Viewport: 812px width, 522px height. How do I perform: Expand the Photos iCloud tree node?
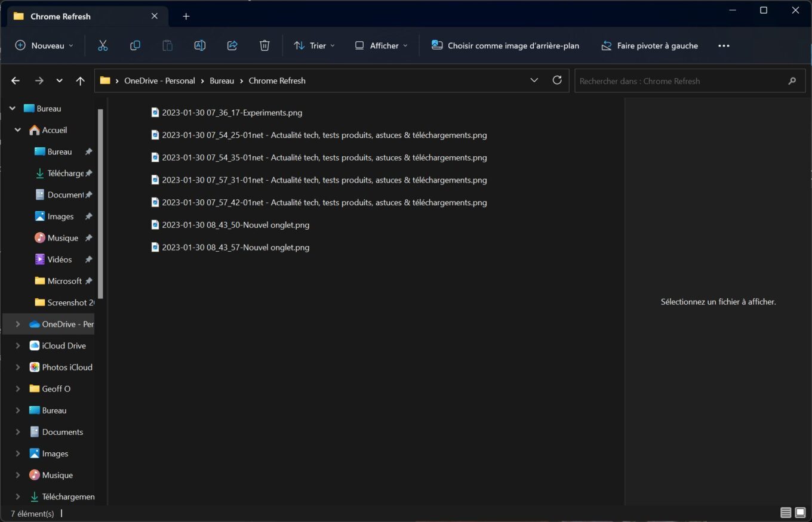[17, 367]
